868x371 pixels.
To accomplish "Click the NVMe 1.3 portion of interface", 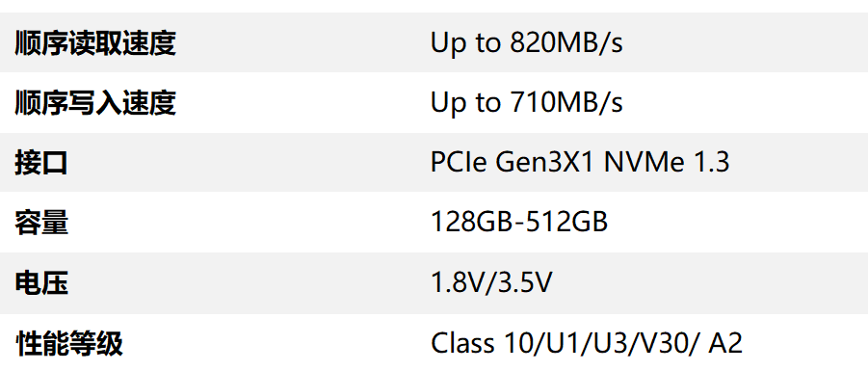I will (x=667, y=163).
